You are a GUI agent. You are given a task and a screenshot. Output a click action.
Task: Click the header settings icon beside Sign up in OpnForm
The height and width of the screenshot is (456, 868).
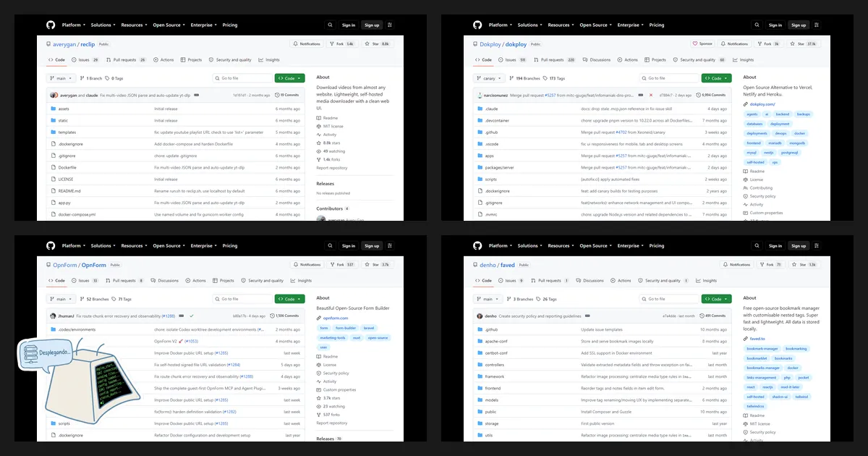click(391, 245)
